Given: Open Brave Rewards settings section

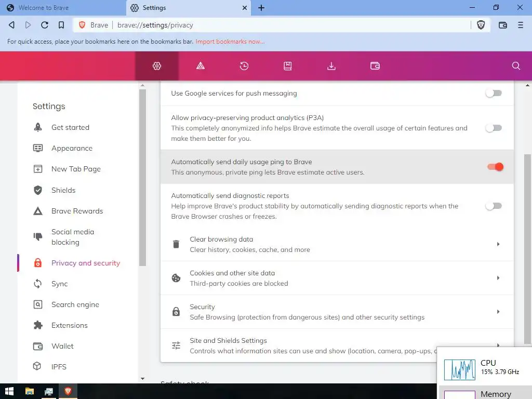Looking at the screenshot, I should coord(77,211).
